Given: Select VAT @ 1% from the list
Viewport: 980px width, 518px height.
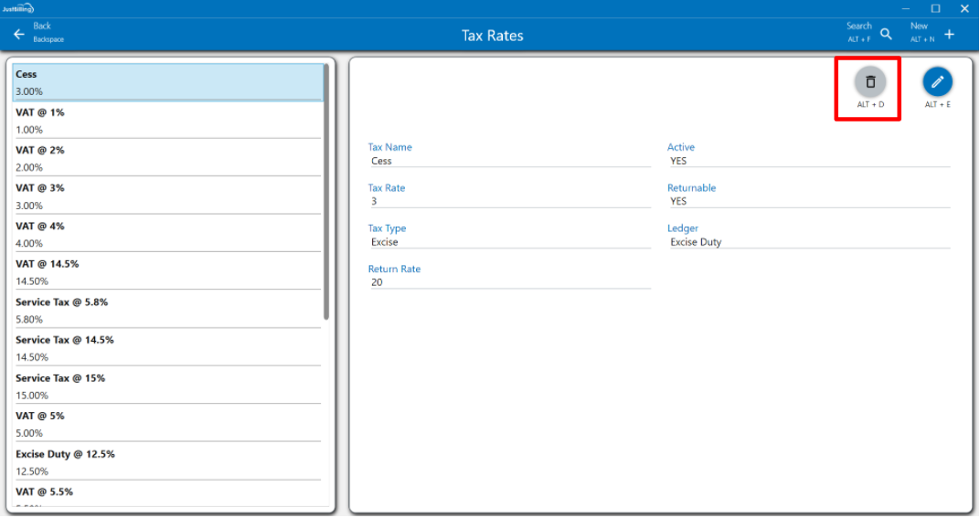Looking at the screenshot, I should [168, 121].
